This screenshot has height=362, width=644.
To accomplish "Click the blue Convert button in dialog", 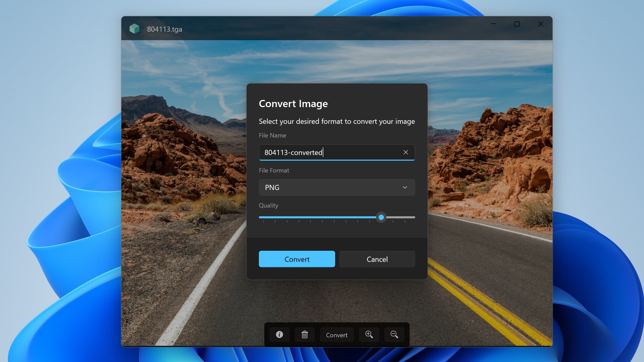I will pyautogui.click(x=297, y=259).
